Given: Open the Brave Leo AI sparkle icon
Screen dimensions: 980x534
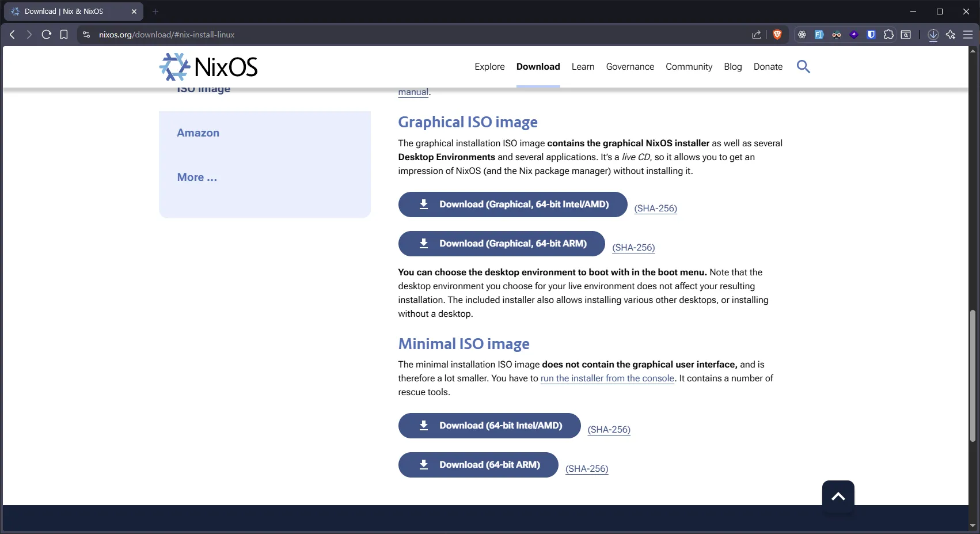Looking at the screenshot, I should pyautogui.click(x=951, y=35).
